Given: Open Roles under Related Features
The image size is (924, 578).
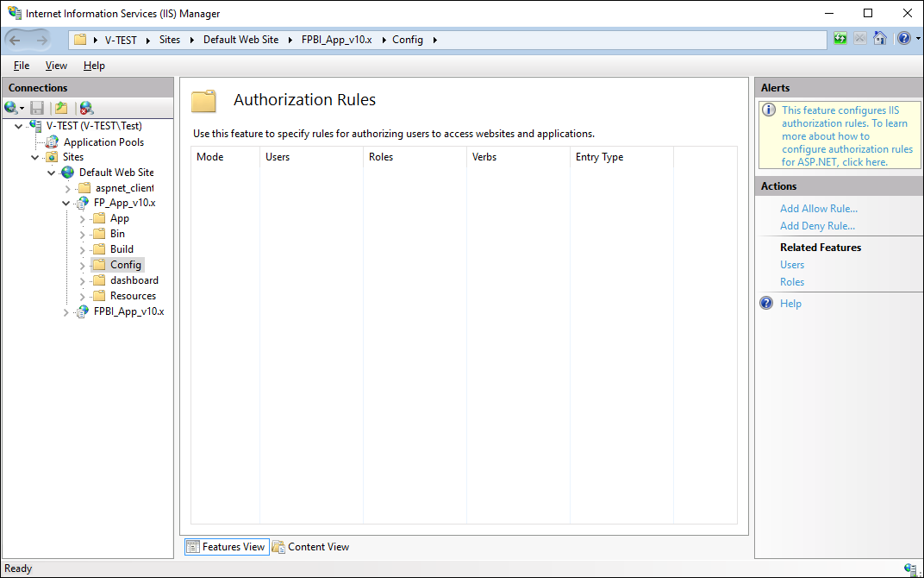Looking at the screenshot, I should pyautogui.click(x=792, y=282).
